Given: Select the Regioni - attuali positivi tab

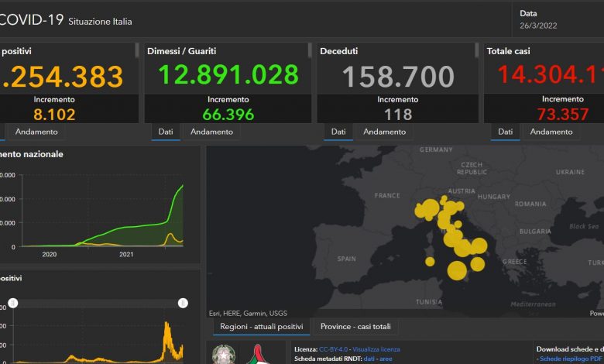Looking at the screenshot, I should point(258,326).
